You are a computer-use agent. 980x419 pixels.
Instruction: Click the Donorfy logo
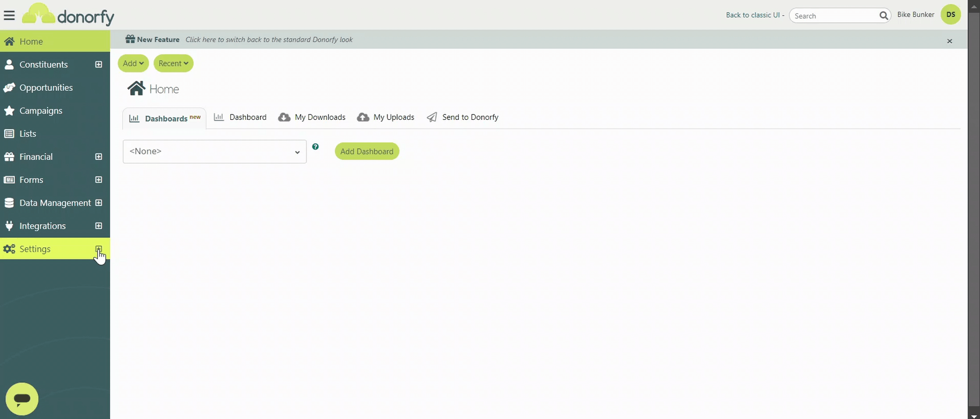pyautogui.click(x=68, y=15)
